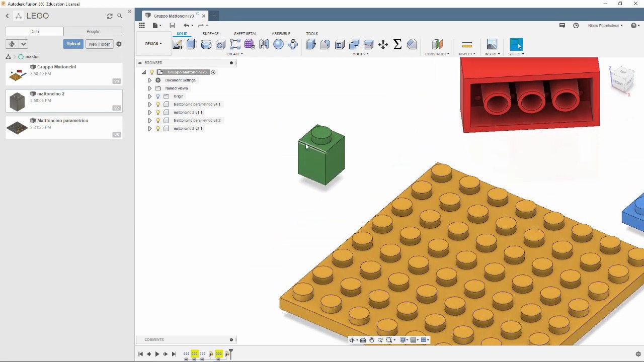Switch to the Data tab
The width and height of the screenshot is (644, 362).
(34, 32)
